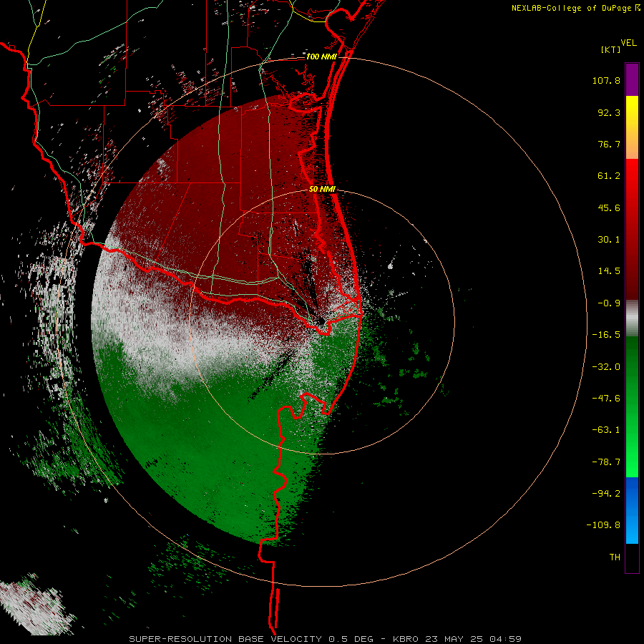Click the 61.2 legend value
Image resolution: width=644 pixels, height=644 pixels.
(609, 176)
